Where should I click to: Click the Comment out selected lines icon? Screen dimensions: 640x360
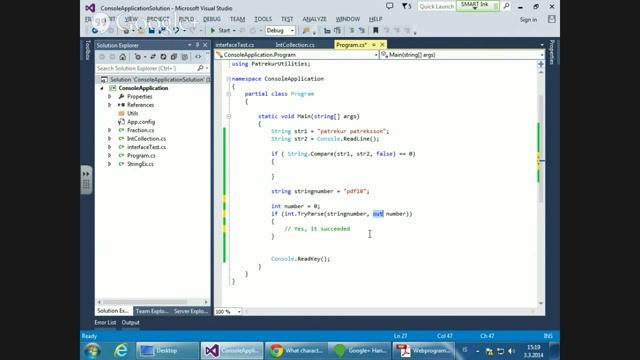pyautogui.click(x=351, y=30)
